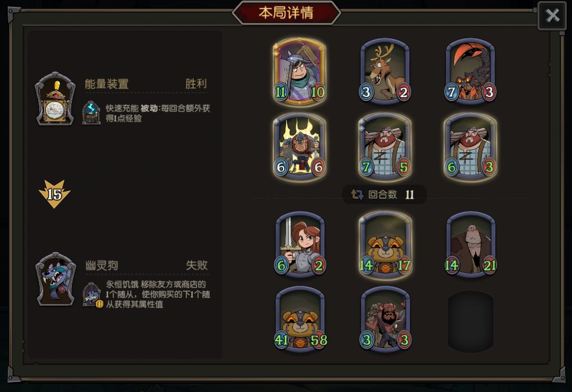Select the red demon card 3/3

[x=385, y=320]
